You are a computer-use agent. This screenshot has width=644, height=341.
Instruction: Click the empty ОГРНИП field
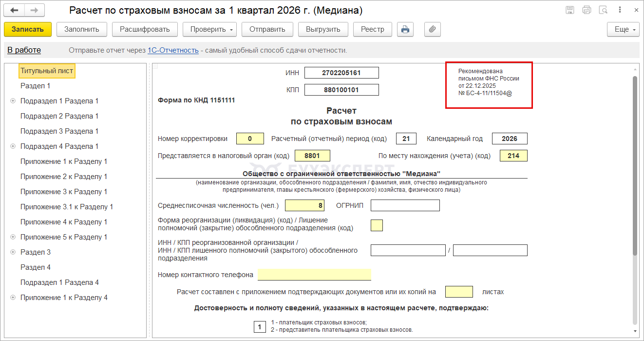[x=405, y=205]
